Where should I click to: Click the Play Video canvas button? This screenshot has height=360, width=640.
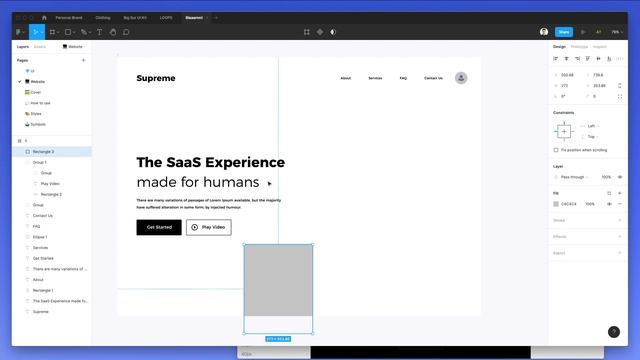209,227
